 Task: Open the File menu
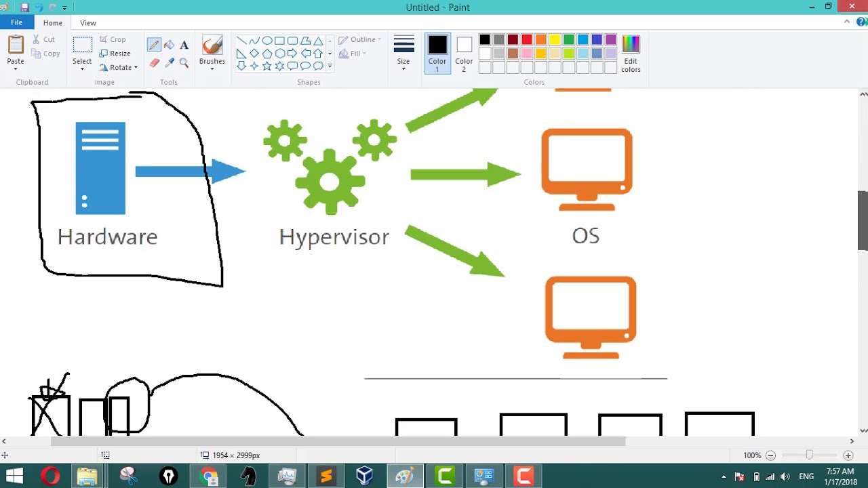tap(16, 22)
